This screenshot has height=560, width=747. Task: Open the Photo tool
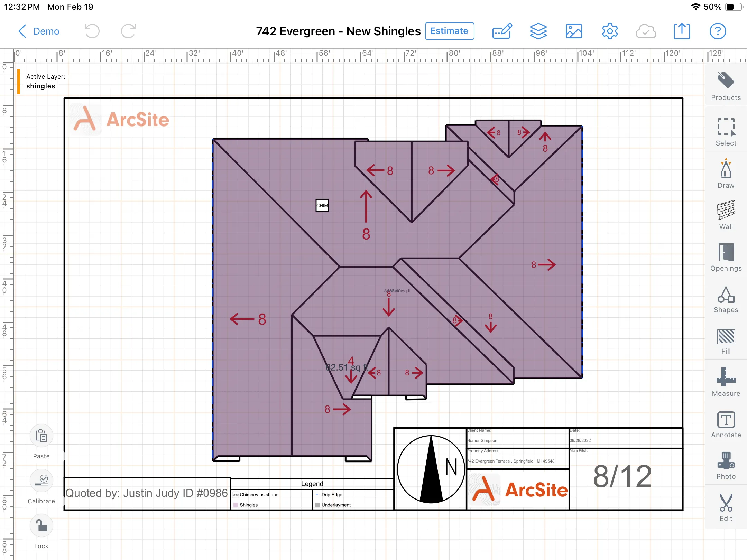pyautogui.click(x=725, y=465)
